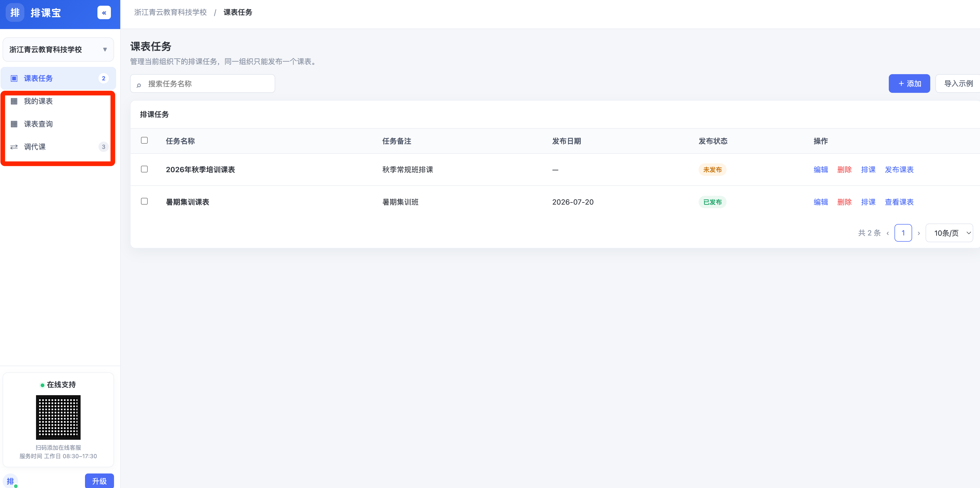Delete the 2026年秋季培训课表 task
The width and height of the screenshot is (980, 488).
click(844, 170)
